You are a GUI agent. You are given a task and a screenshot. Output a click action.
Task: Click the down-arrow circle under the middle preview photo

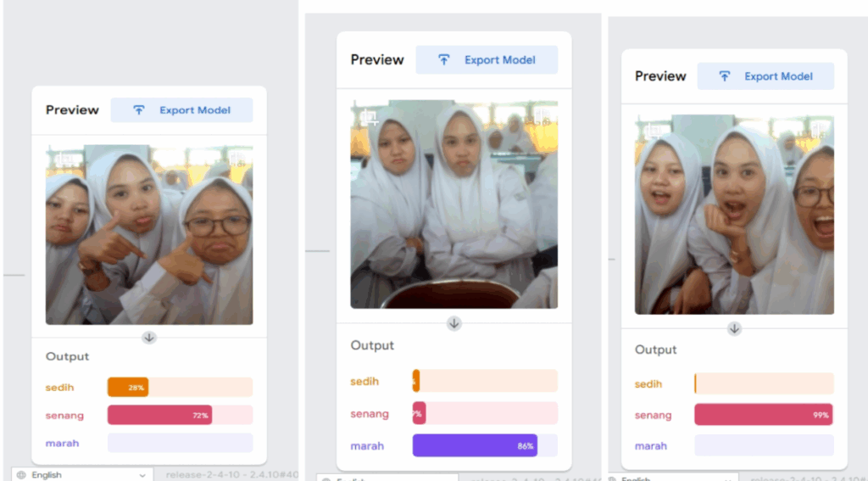pos(454,323)
